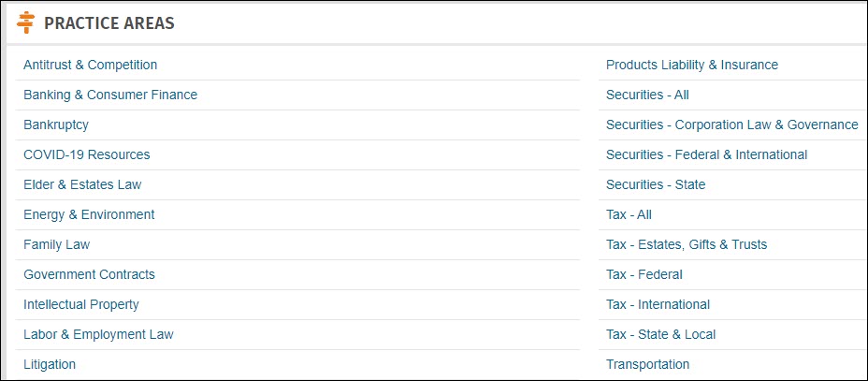Select Family Law link
The height and width of the screenshot is (381, 868).
tap(56, 244)
